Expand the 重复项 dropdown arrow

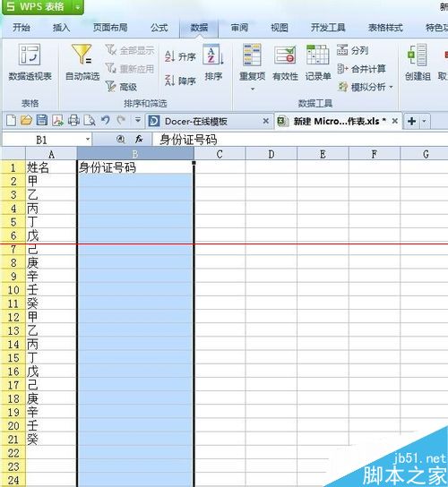click(x=253, y=90)
